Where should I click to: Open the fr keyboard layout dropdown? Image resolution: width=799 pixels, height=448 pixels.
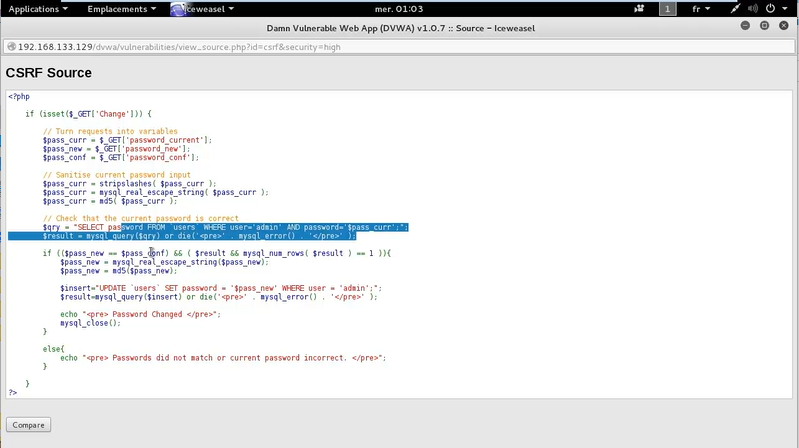(699, 9)
